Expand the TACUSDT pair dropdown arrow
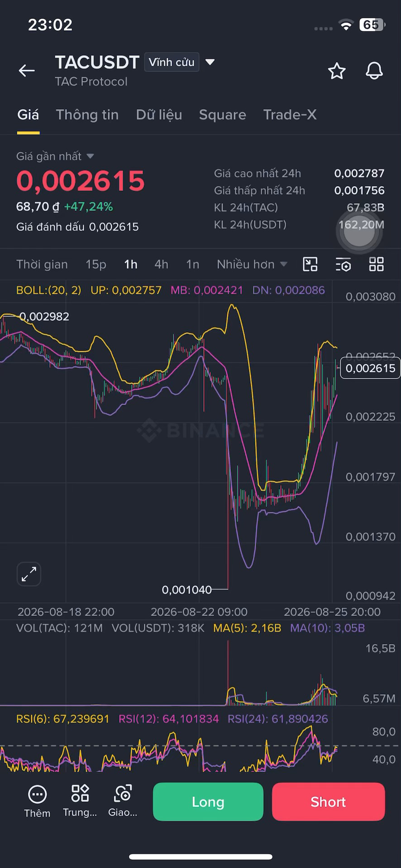 [210, 62]
